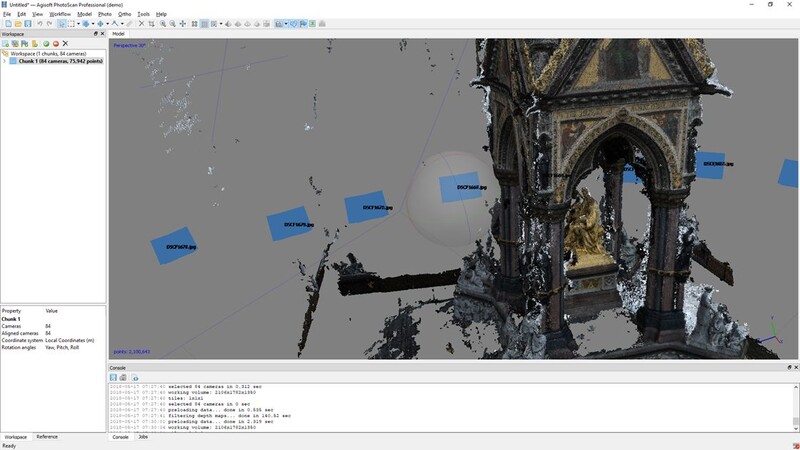Show the Tiled Model view
This screenshot has width=800, height=450.
(266, 23)
